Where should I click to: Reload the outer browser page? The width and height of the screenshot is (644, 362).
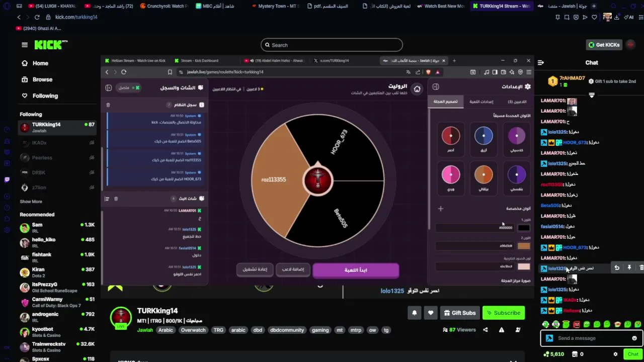tap(37, 17)
